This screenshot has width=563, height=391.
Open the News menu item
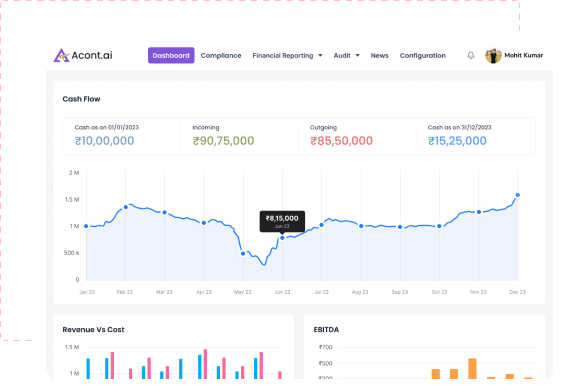pos(380,56)
